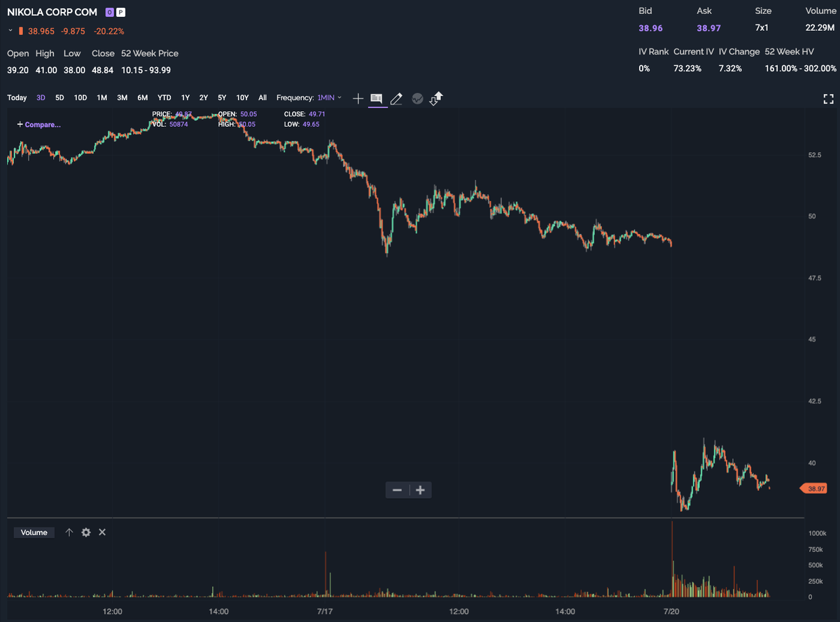Choose the 1M time range
The height and width of the screenshot is (622, 840).
101,98
